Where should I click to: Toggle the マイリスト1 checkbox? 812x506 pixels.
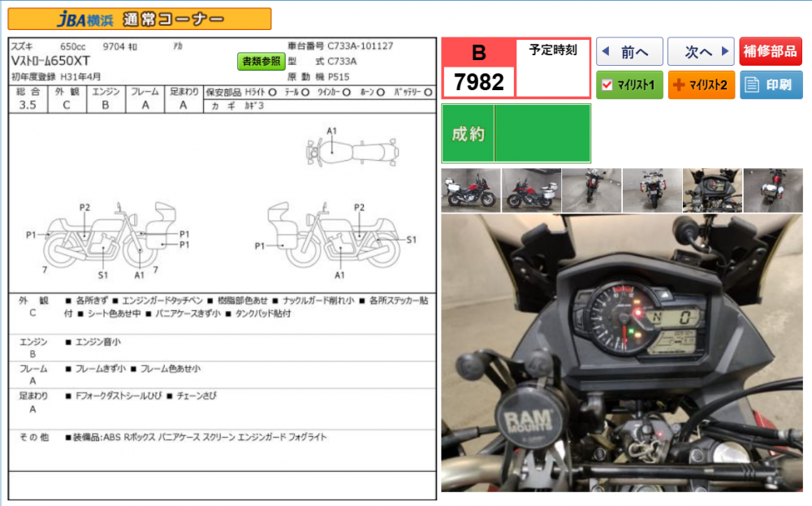point(607,84)
